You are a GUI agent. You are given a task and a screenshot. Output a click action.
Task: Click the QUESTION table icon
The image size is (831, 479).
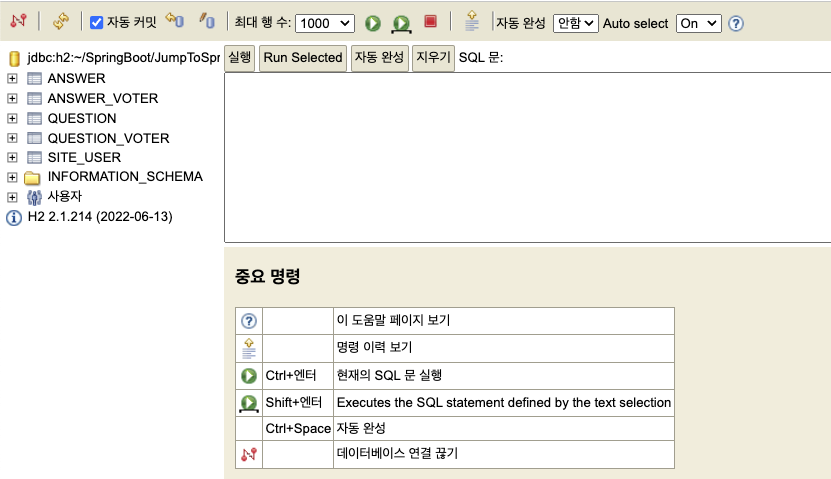click(34, 119)
